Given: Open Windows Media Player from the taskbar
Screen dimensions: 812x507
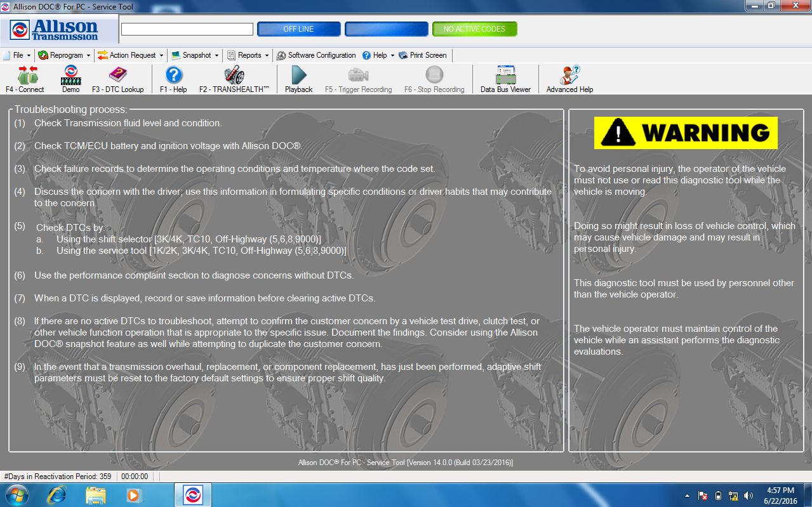Looking at the screenshot, I should [x=133, y=495].
